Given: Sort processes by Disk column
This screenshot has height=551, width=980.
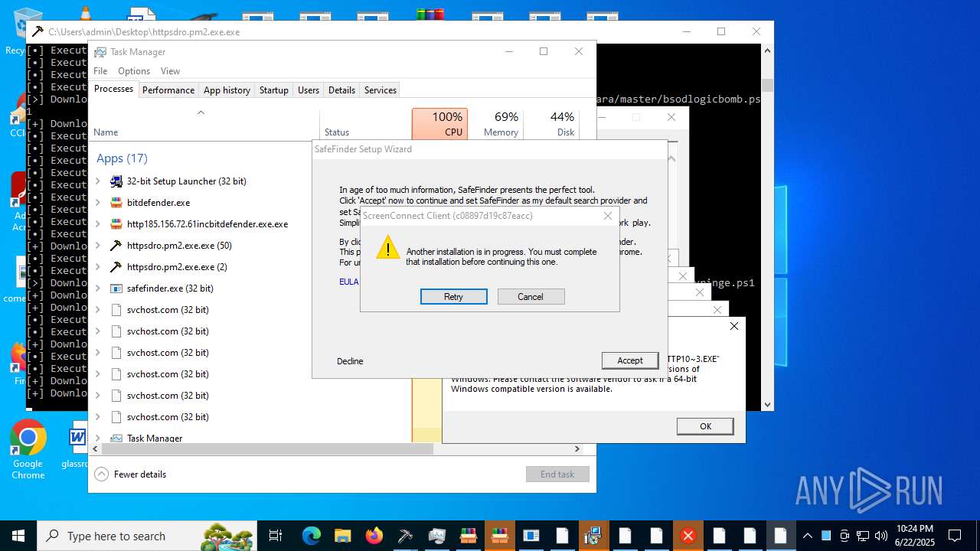Looking at the screenshot, I should (x=551, y=123).
